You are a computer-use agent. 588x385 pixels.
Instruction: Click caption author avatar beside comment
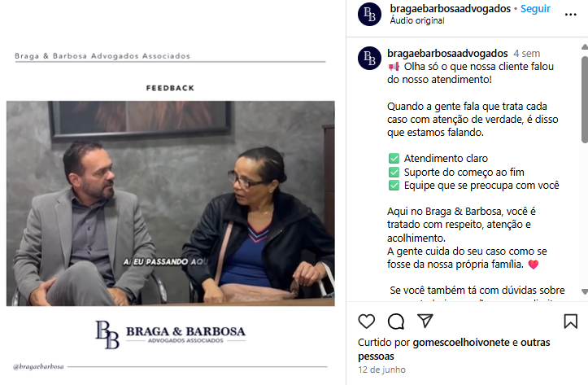[369, 58]
